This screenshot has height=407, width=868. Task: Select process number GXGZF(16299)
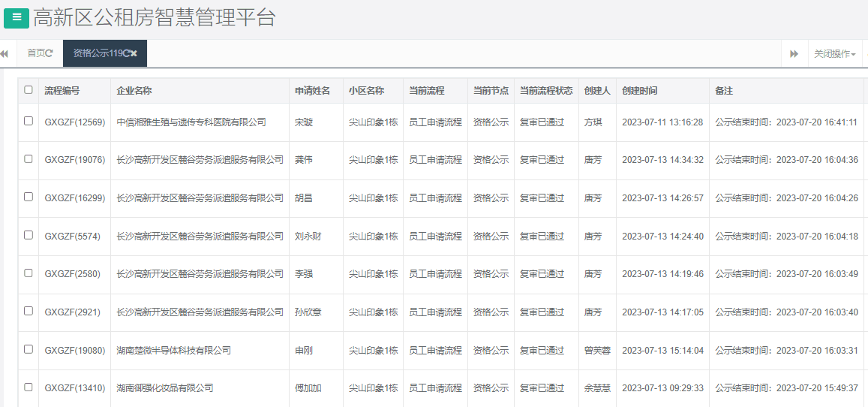pyautogui.click(x=75, y=198)
